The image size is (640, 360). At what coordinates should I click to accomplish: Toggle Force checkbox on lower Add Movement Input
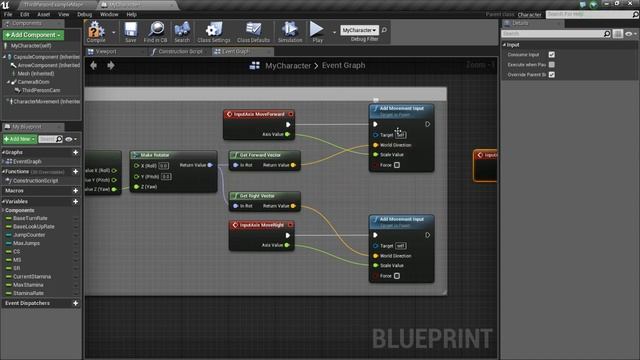pos(397,276)
